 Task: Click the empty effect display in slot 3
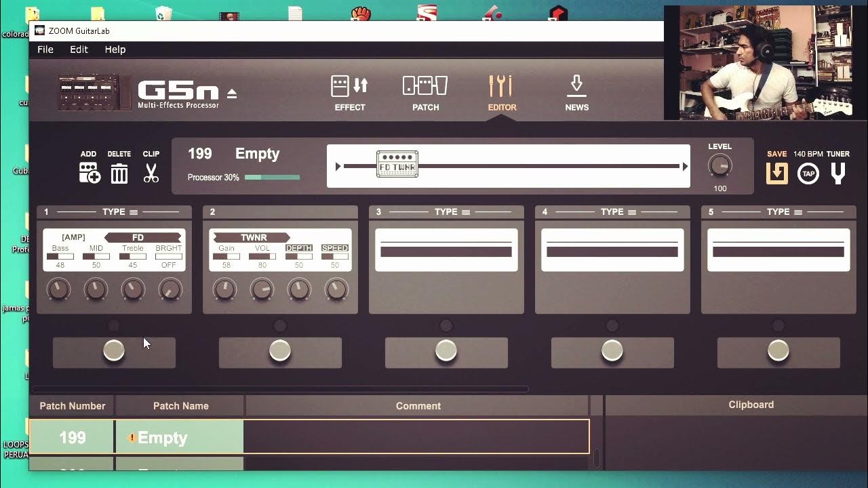coord(446,250)
